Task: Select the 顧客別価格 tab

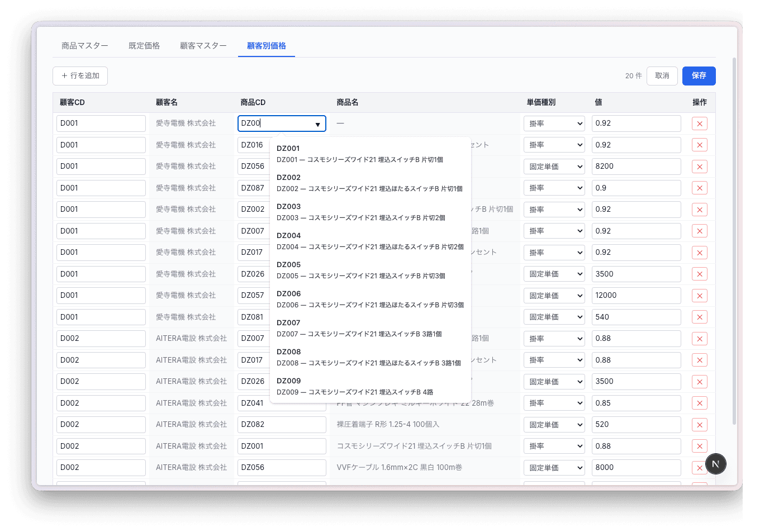Action: pyautogui.click(x=267, y=46)
